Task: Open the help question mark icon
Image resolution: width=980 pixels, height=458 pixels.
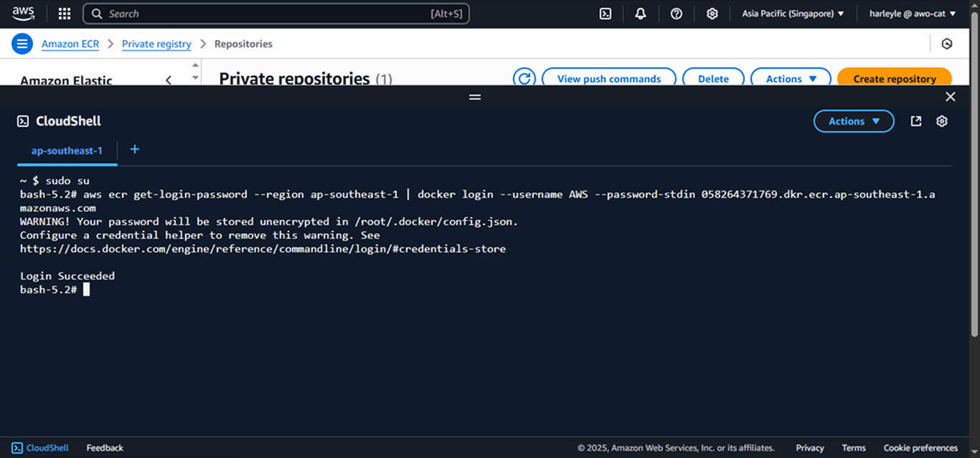Action: 677,14
